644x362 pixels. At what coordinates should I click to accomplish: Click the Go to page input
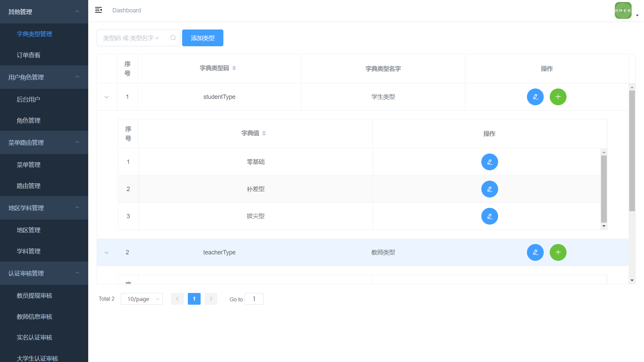[254, 299]
